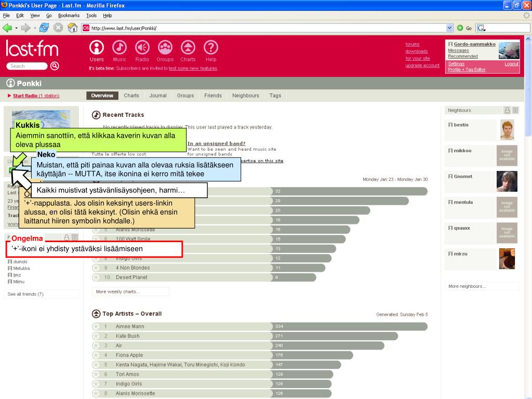Open the Bookmarks menu
Viewport: 532px width, 399px height.
[69, 16]
